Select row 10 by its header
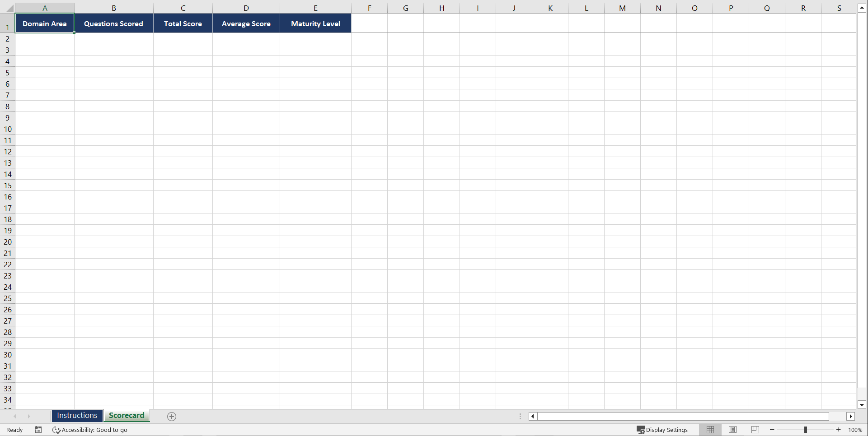 7,129
